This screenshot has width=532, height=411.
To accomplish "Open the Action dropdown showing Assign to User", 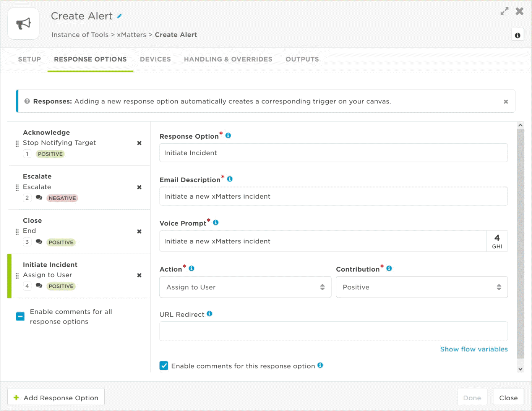I will pyautogui.click(x=245, y=287).
